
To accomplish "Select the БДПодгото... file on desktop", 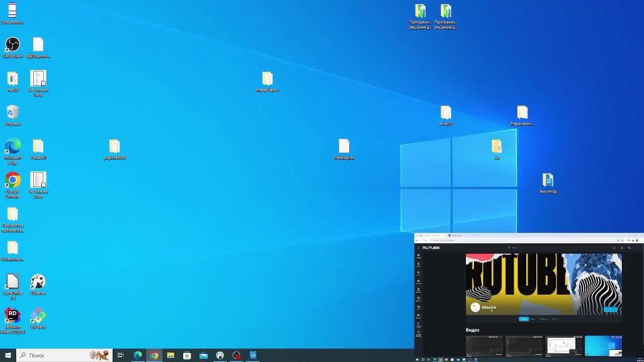I will (x=38, y=48).
